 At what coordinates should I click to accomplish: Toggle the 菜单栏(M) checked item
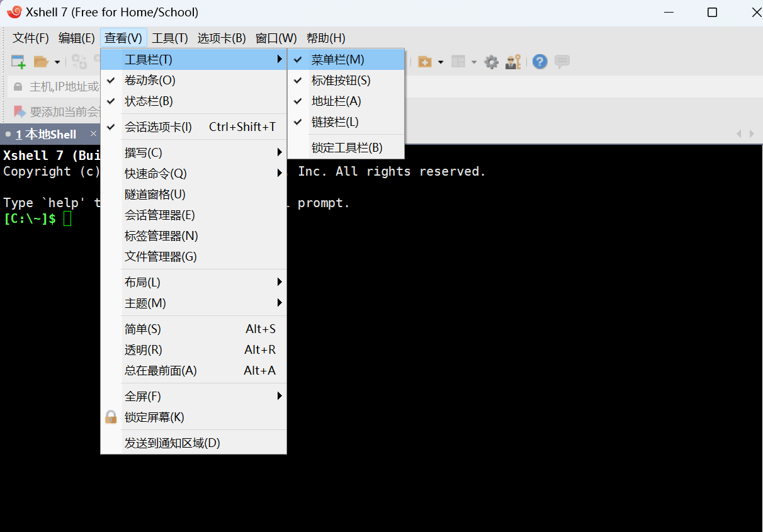(346, 59)
